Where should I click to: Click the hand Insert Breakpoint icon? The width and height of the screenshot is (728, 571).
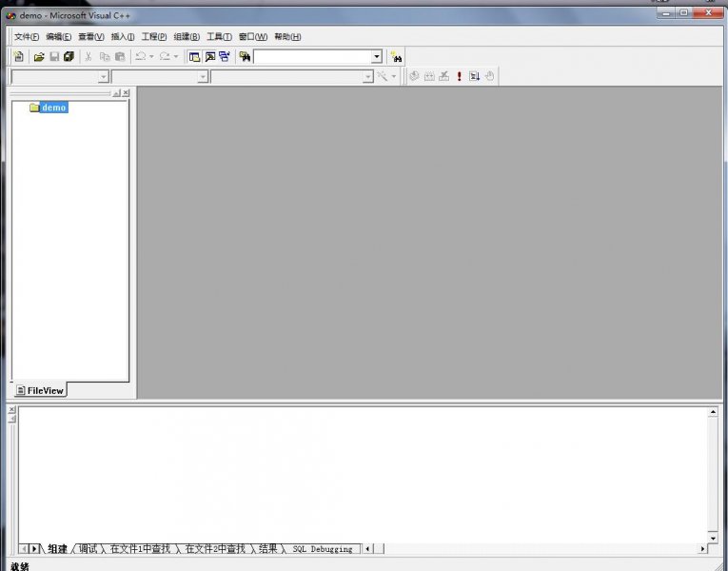[489, 76]
